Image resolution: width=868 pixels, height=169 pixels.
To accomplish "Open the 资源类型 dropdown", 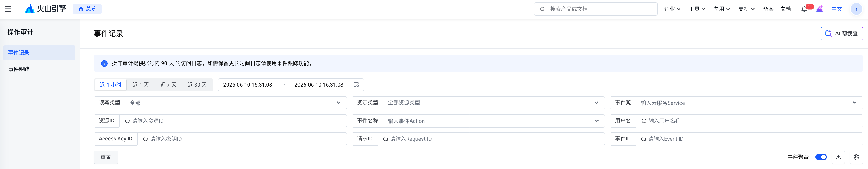I will [494, 103].
